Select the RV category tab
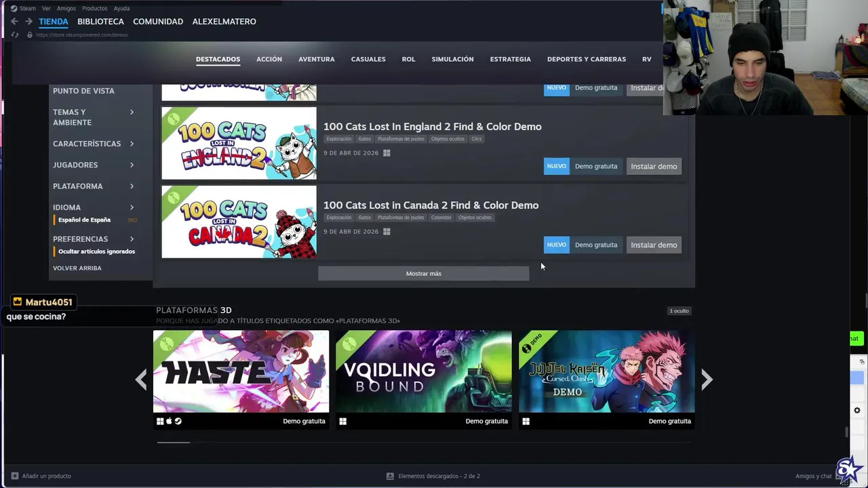 647,59
